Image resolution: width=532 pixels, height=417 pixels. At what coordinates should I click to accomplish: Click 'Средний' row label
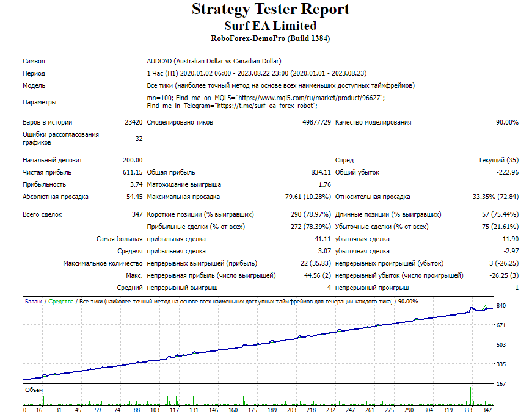(129, 288)
